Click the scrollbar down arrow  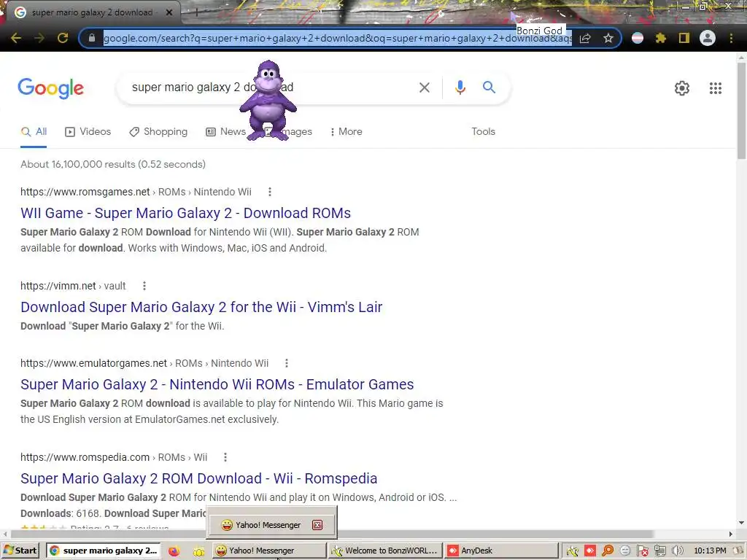tap(741, 523)
